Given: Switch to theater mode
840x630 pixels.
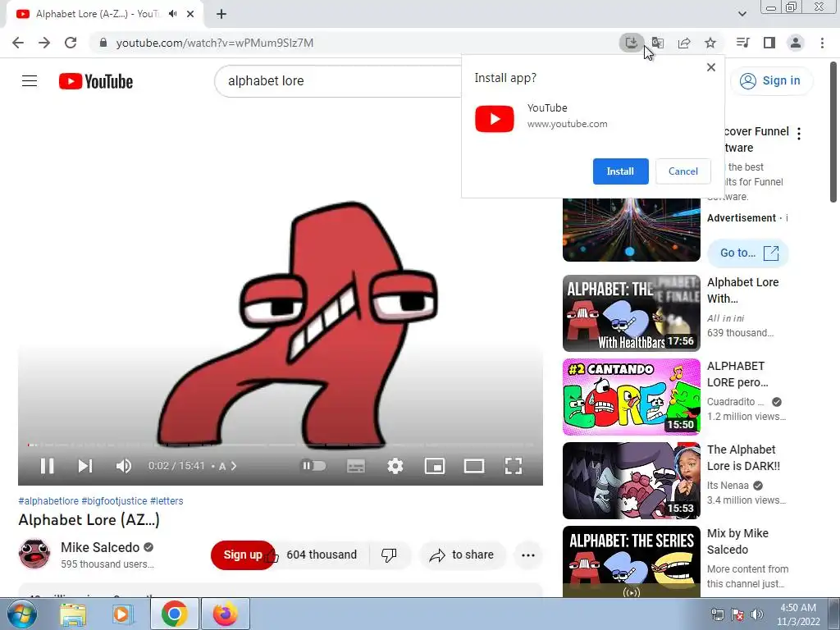Looking at the screenshot, I should tap(473, 466).
